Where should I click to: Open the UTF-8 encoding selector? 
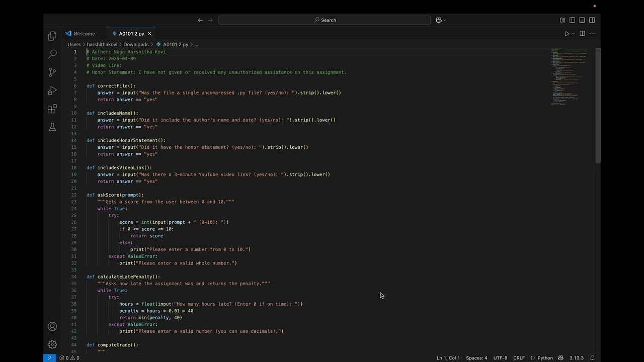coord(500,358)
